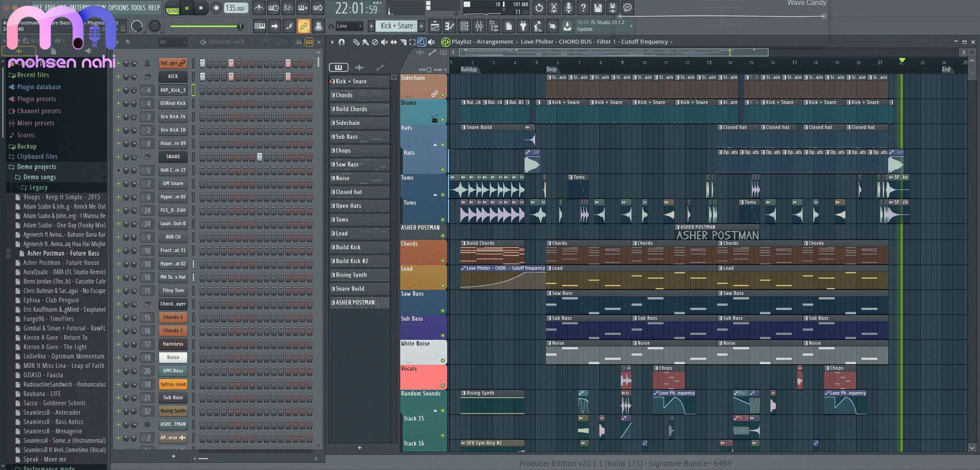
Task: Open the Mixer view icon
Action: point(479,26)
